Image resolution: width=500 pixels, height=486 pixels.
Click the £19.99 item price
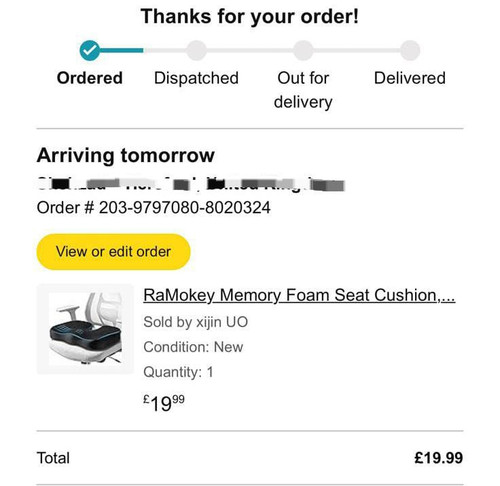pos(164,403)
